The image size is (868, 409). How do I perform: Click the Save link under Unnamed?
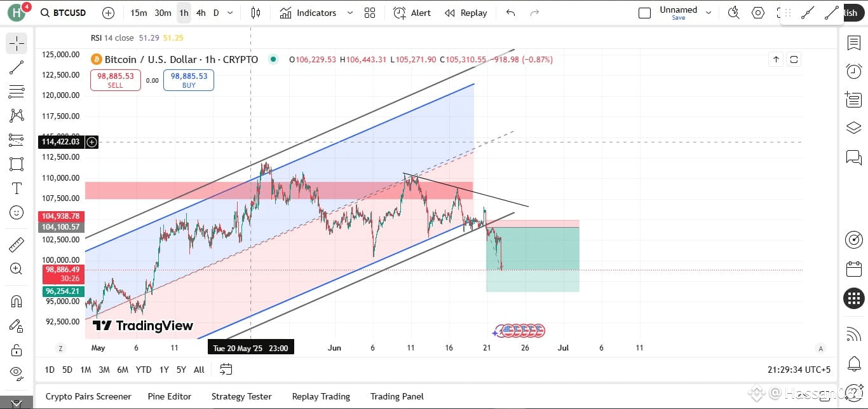[679, 18]
